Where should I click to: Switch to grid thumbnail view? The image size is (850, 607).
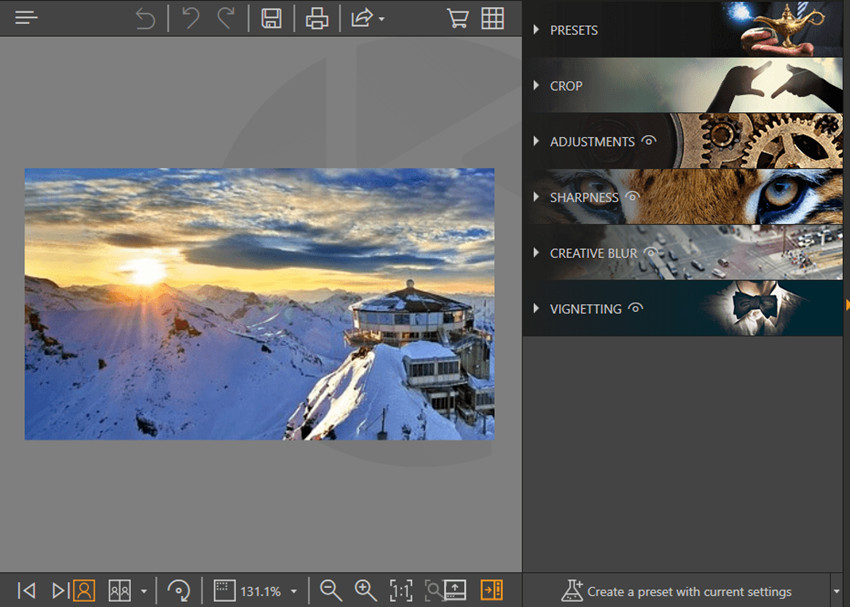click(492, 18)
